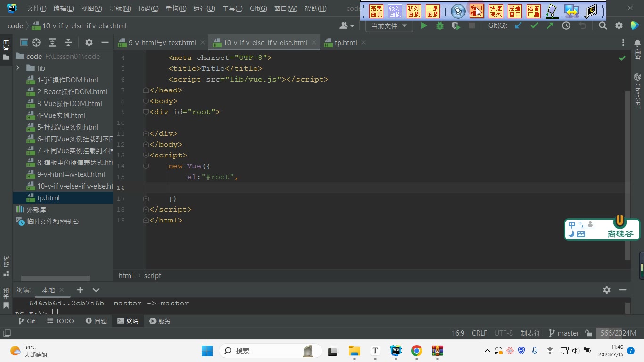
Task: Commit changes with the green checkmark icon
Action: tap(534, 26)
